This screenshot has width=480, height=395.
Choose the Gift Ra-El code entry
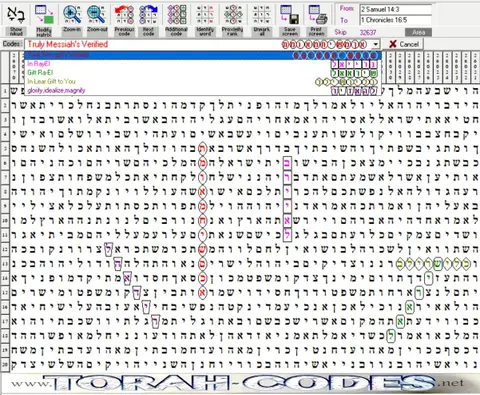coord(203,73)
